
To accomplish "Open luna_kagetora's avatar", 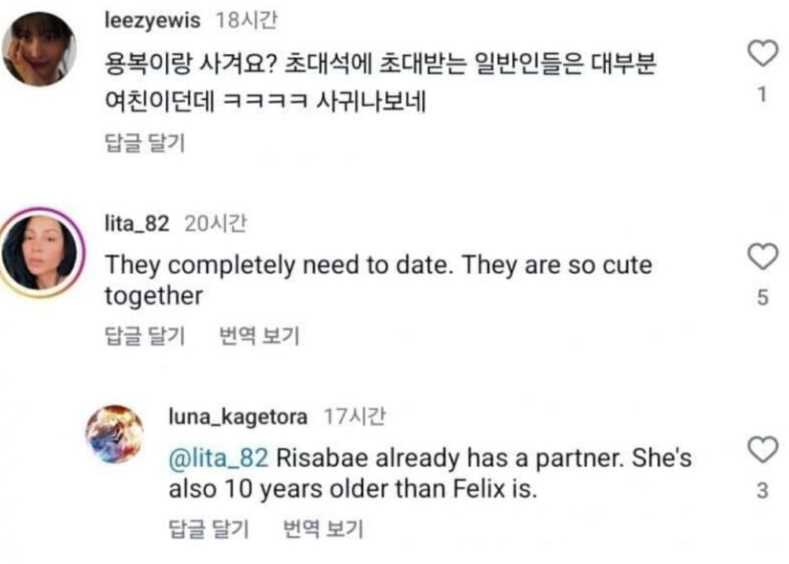I will (x=115, y=435).
